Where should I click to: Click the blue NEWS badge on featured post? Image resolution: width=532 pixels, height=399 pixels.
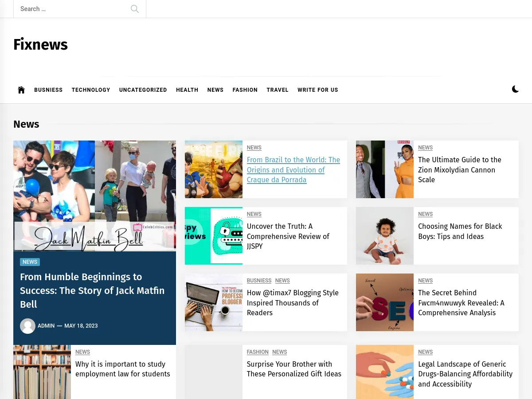[x=30, y=262]
